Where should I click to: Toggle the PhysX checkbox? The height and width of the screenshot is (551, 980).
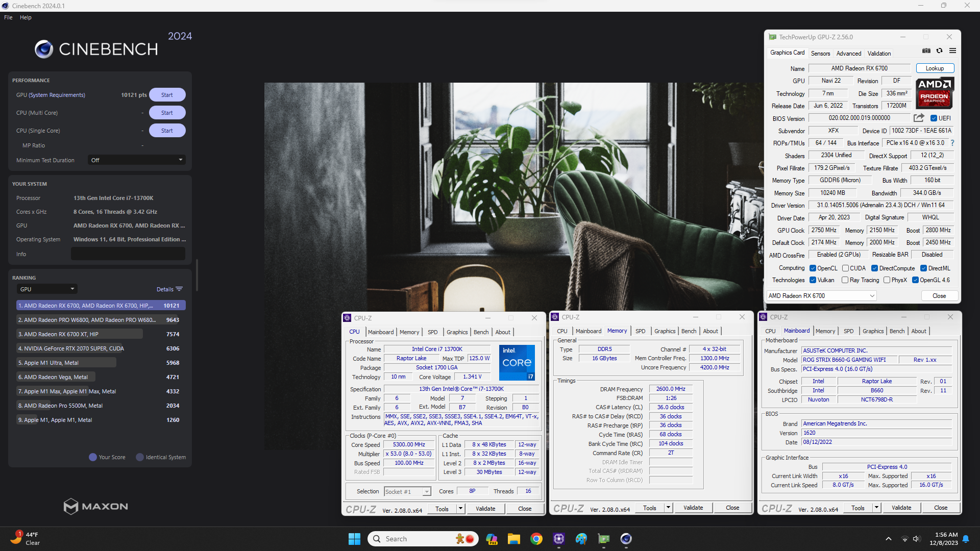click(887, 280)
